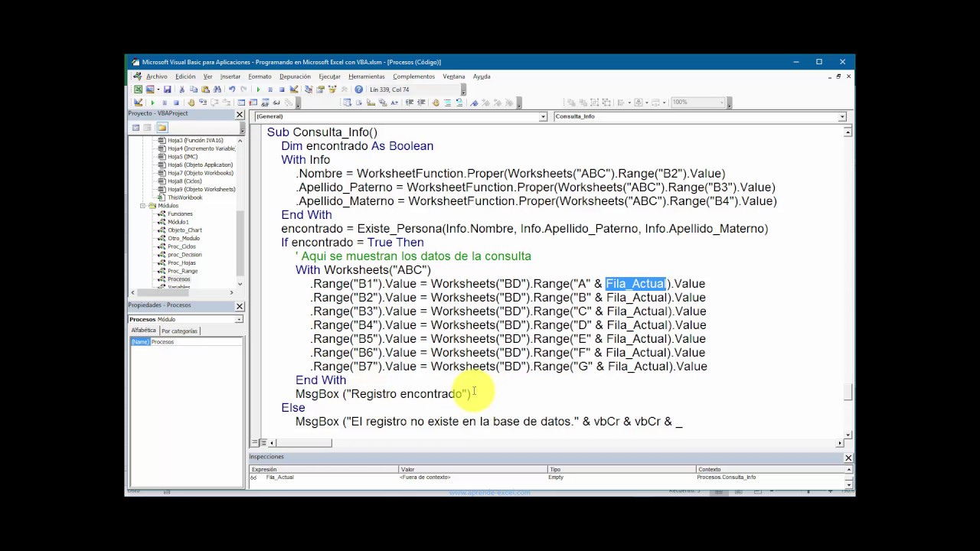
Task: Click Comment Block icon in Edit toolbar
Action: (447, 103)
